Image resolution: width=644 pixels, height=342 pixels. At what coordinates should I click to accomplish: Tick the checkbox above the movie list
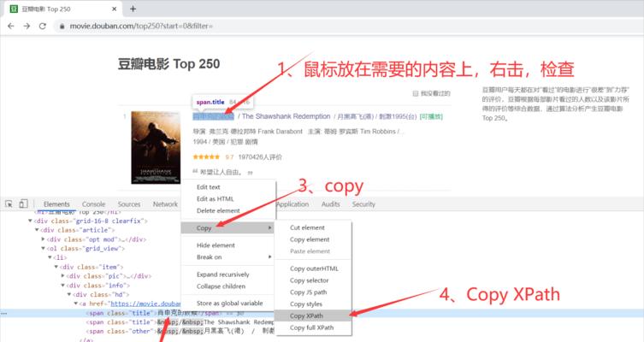click(416, 93)
